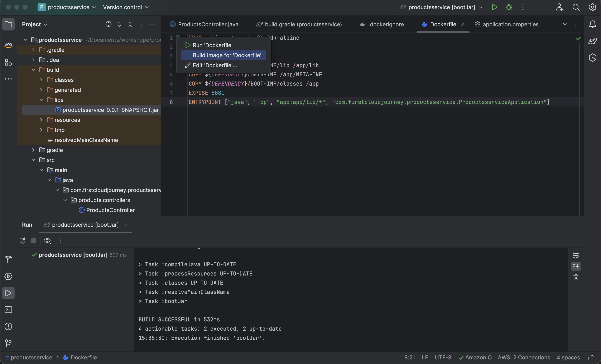Open the Structure tool window
The width and height of the screenshot is (601, 364).
tap(8, 62)
